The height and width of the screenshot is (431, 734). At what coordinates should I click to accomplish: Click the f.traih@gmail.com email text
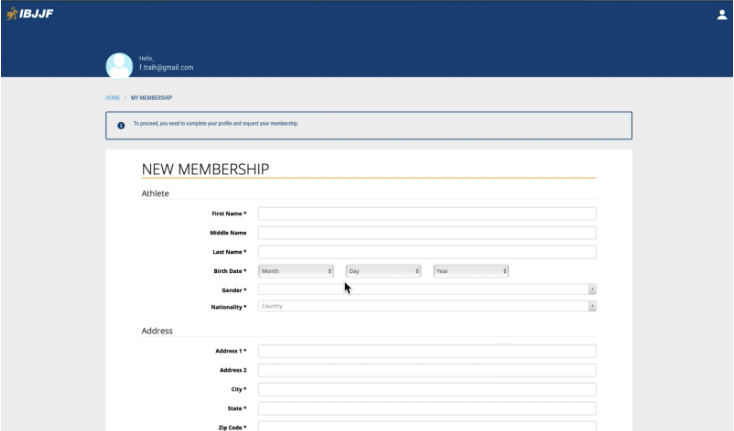pos(166,67)
